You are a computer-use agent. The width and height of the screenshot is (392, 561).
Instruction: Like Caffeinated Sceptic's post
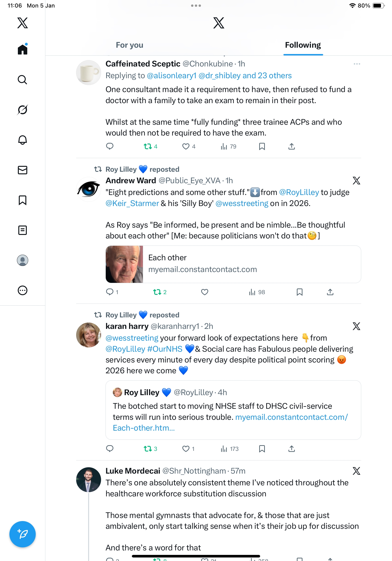[186, 146]
